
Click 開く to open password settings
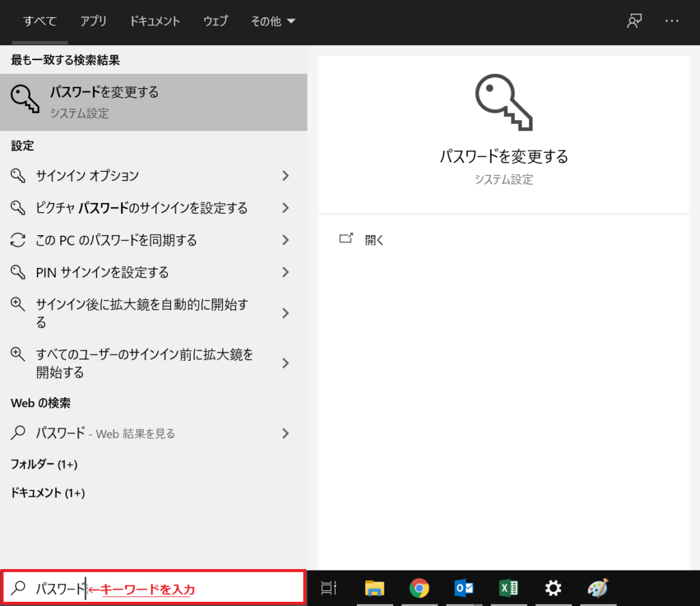(374, 240)
